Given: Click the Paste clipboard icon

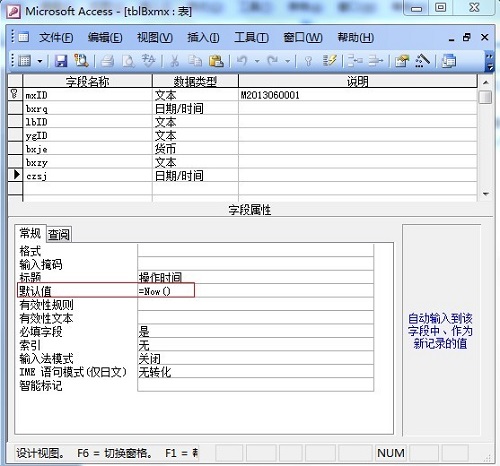Looking at the screenshot, I should point(216,61).
